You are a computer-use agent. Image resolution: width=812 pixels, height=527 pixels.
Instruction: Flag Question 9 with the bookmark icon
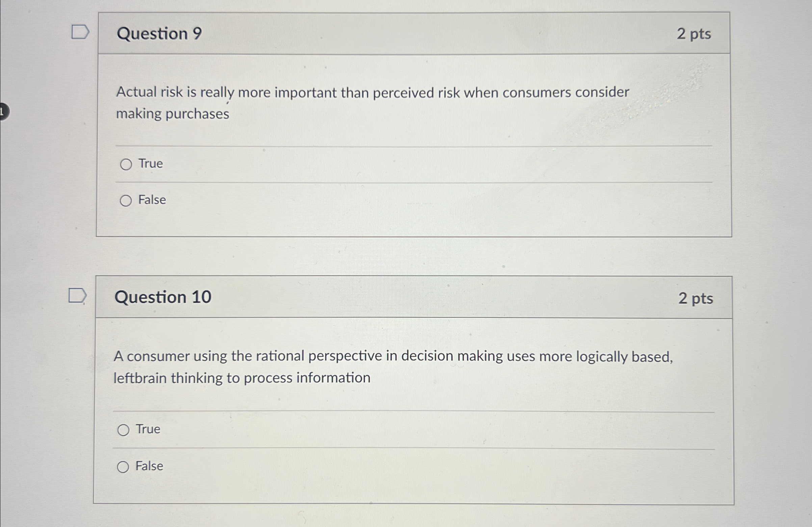tap(80, 32)
